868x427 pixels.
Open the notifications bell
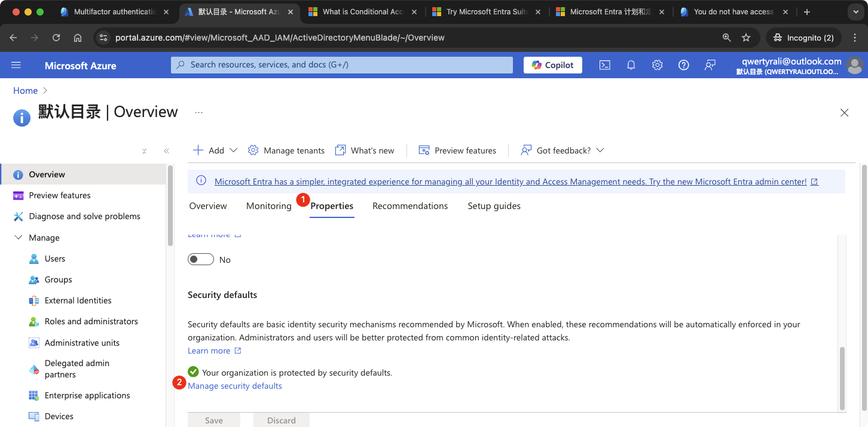pyautogui.click(x=631, y=65)
